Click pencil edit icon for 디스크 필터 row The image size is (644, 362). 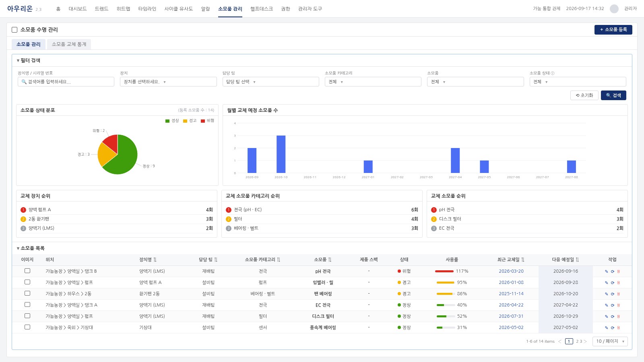pos(607,317)
